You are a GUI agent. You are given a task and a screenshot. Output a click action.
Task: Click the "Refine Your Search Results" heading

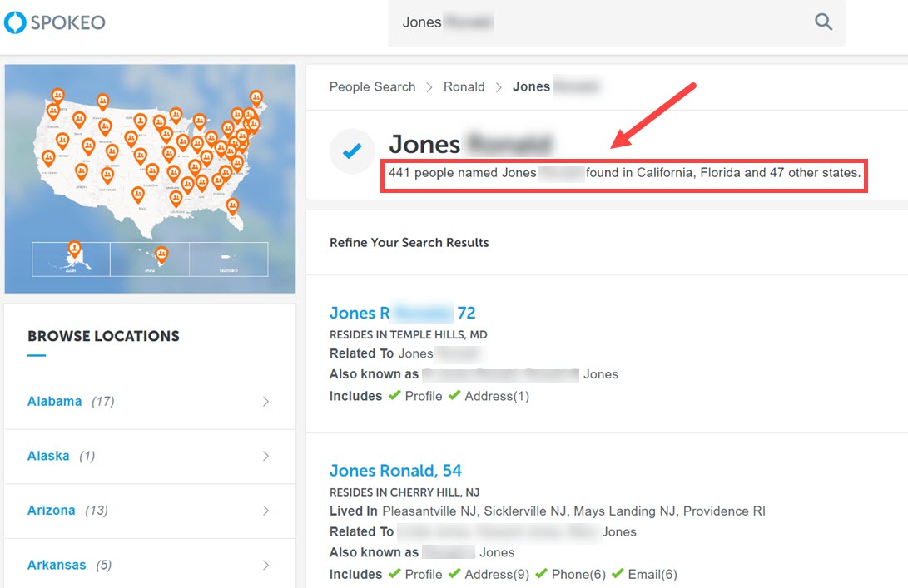pyautogui.click(x=409, y=243)
